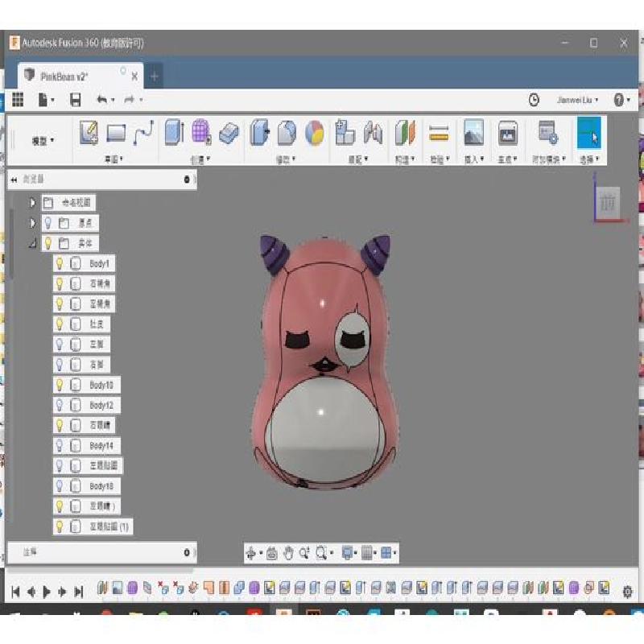Click the Insert image icon
The height and width of the screenshot is (644, 644).
coord(473,132)
